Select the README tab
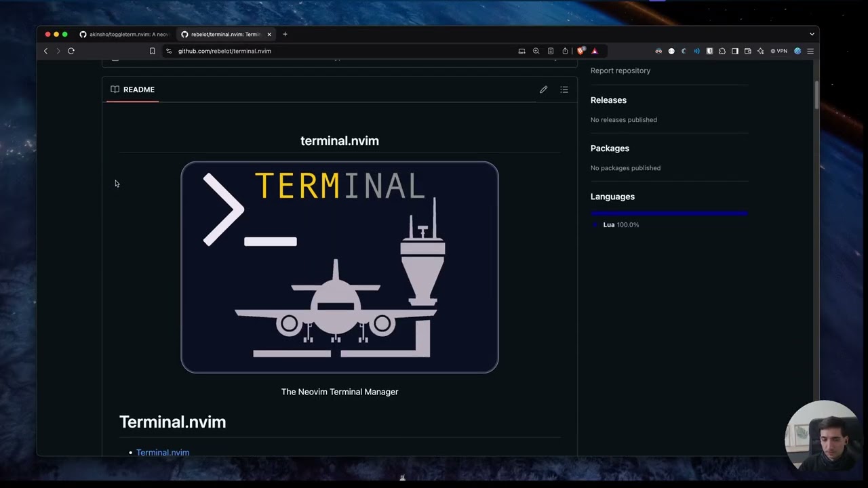 pyautogui.click(x=133, y=89)
